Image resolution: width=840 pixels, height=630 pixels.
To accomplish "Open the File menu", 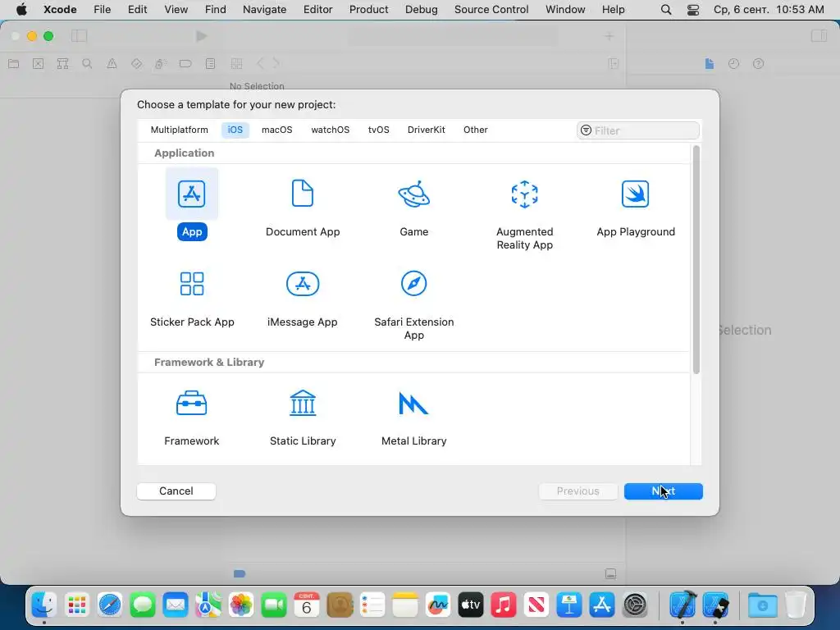I will point(102,10).
